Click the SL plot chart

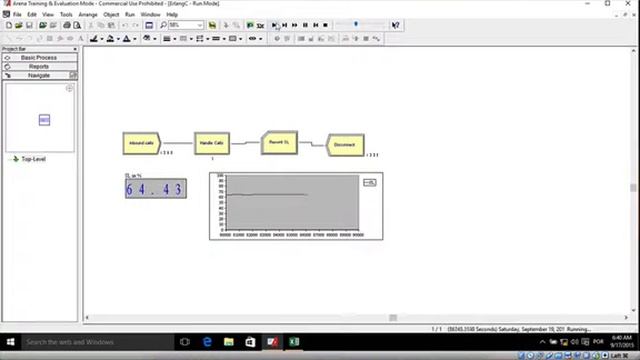point(296,206)
